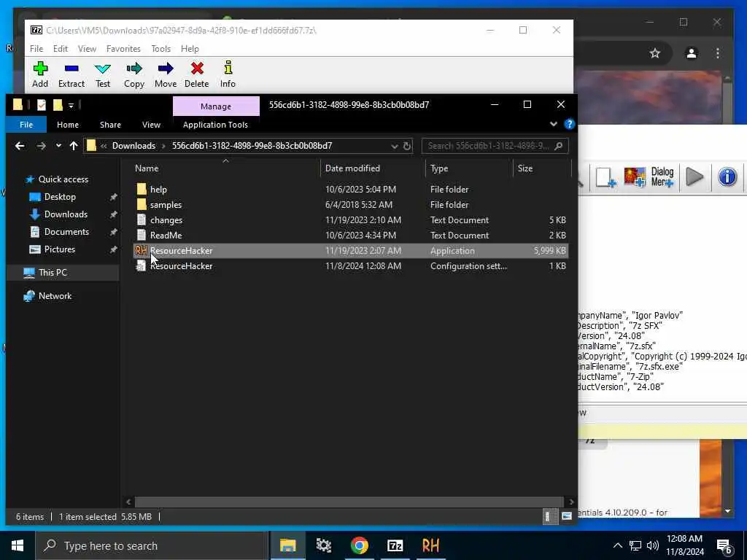
Task: Click the Copy icon in 7-Zip
Action: click(134, 74)
